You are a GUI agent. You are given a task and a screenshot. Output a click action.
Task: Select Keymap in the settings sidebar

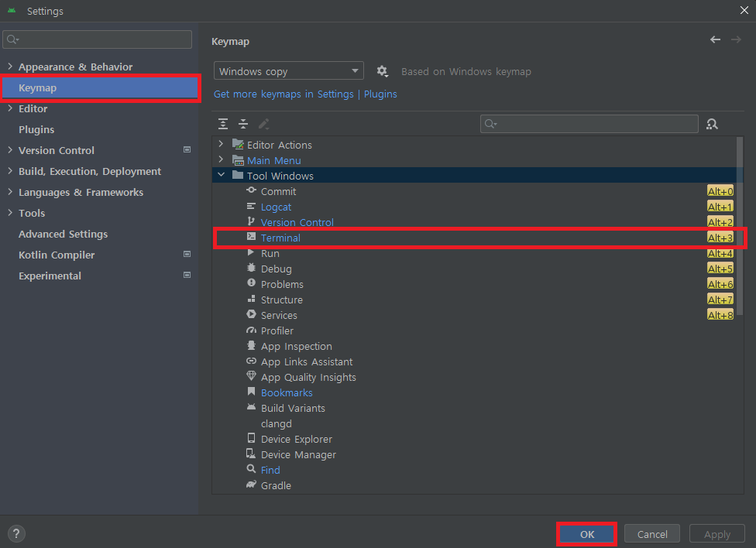pyautogui.click(x=100, y=87)
